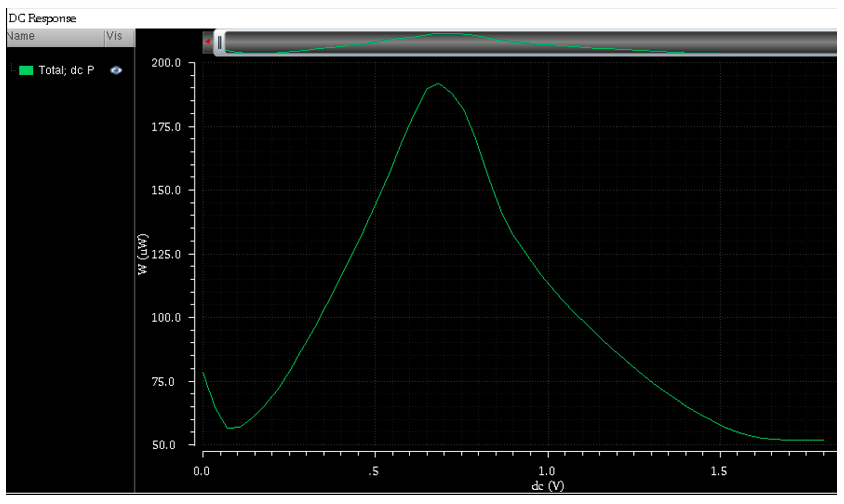This screenshot has width=844, height=504.
Task: Grab the overview strip's left grip handle
Action: coord(219,43)
